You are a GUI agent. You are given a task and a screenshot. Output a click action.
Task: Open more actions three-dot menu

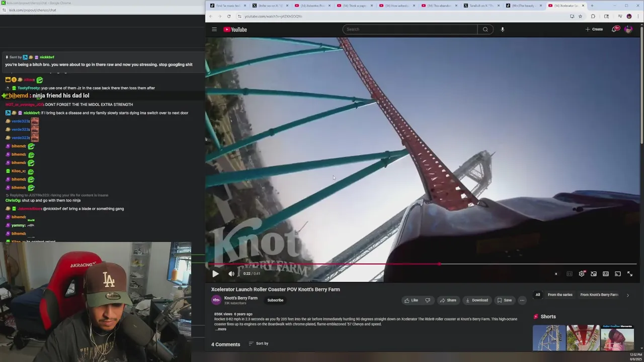pyautogui.click(x=522, y=300)
